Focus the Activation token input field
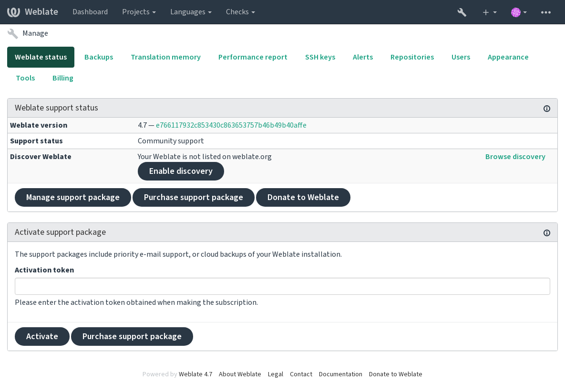The image size is (565, 392). (x=282, y=286)
